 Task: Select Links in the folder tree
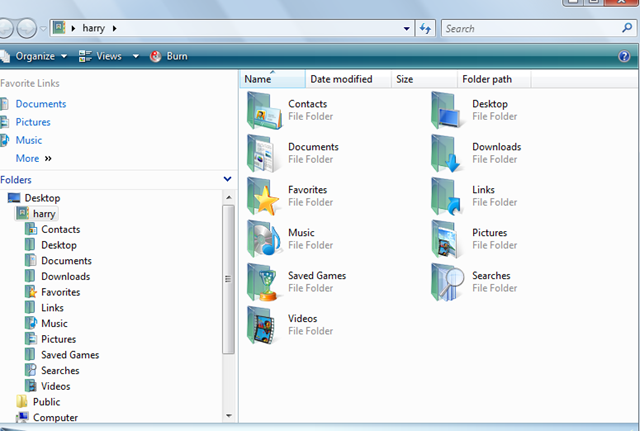[x=52, y=308]
